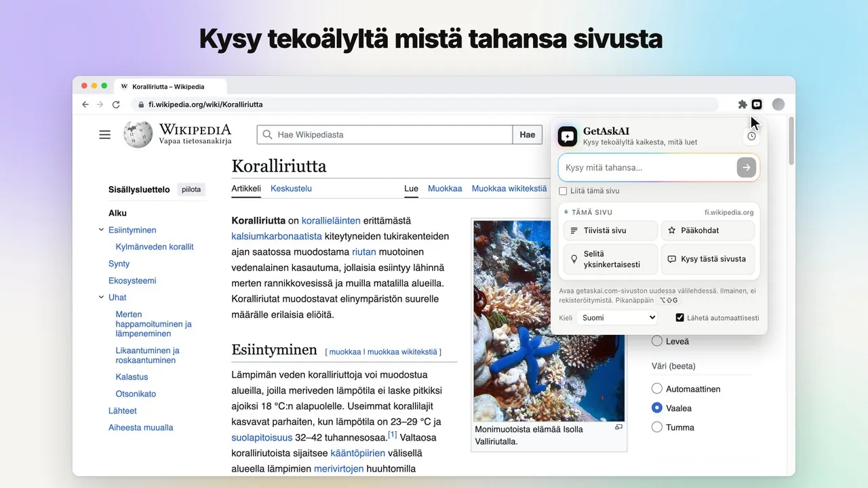Viewport: 868px width, 488px height.
Task: Tick the 'Liitä tämä sivu' checkbox
Action: [563, 191]
